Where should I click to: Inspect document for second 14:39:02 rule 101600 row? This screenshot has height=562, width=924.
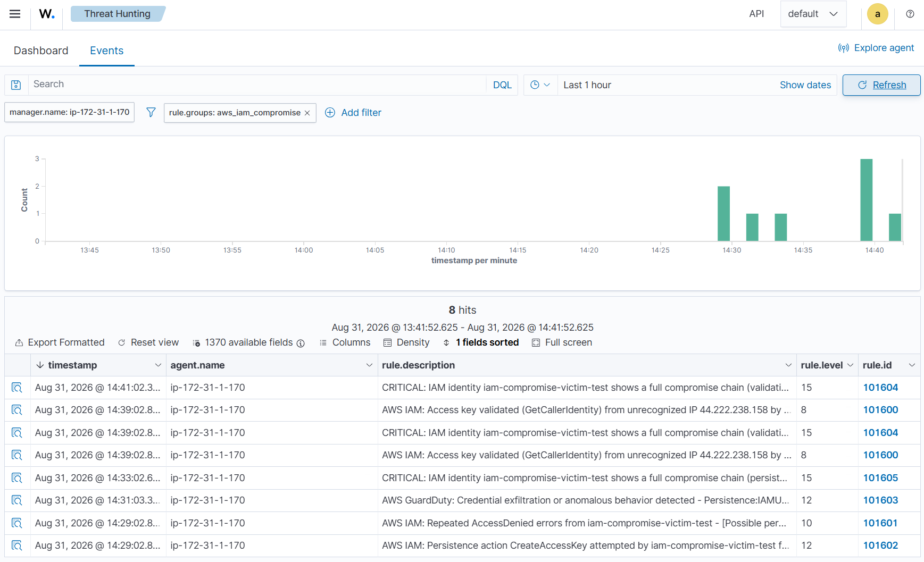coord(17,455)
